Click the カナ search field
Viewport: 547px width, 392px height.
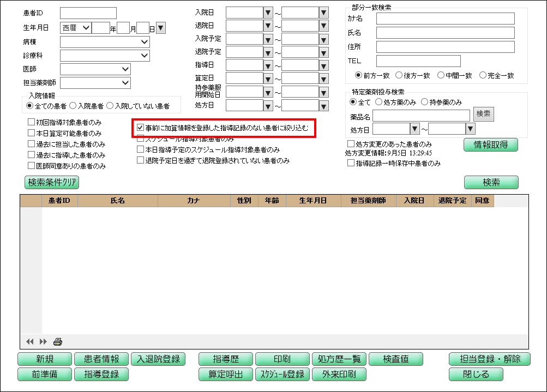coord(446,17)
